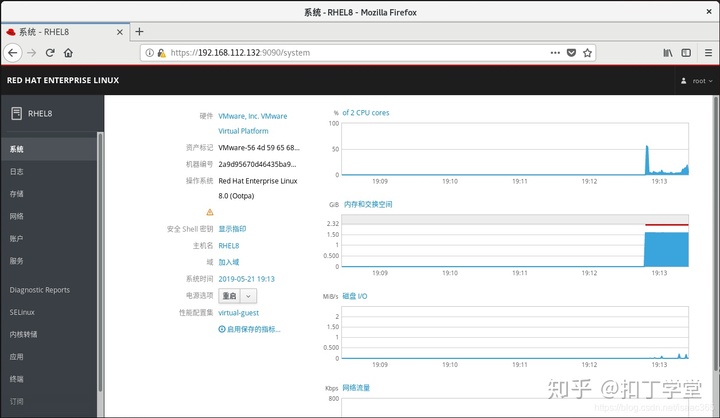Open 存储 in the sidebar
The width and height of the screenshot is (720, 418).
click(x=49, y=194)
